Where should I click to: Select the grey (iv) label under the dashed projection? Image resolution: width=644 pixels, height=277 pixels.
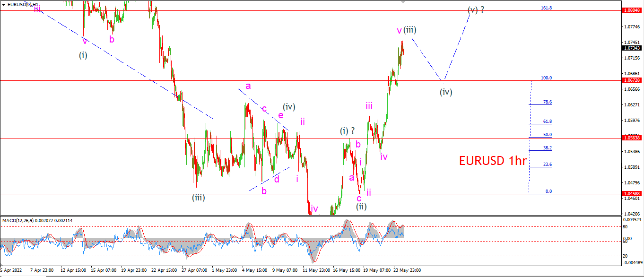[x=445, y=92]
